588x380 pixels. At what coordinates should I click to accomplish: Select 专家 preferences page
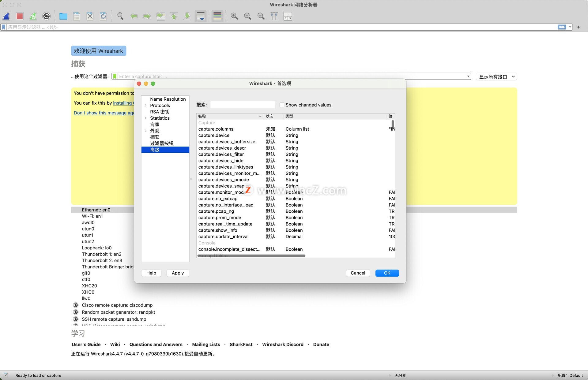click(165, 125)
